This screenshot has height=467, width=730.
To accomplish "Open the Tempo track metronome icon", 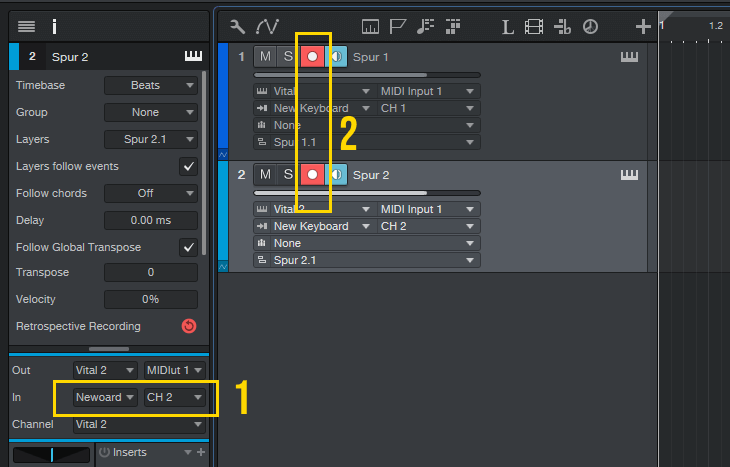I will click(x=590, y=27).
